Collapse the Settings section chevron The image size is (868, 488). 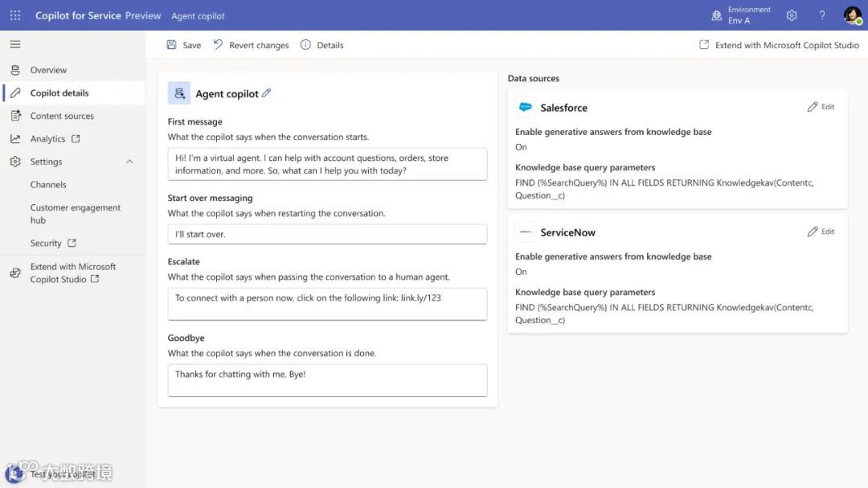[x=129, y=162]
